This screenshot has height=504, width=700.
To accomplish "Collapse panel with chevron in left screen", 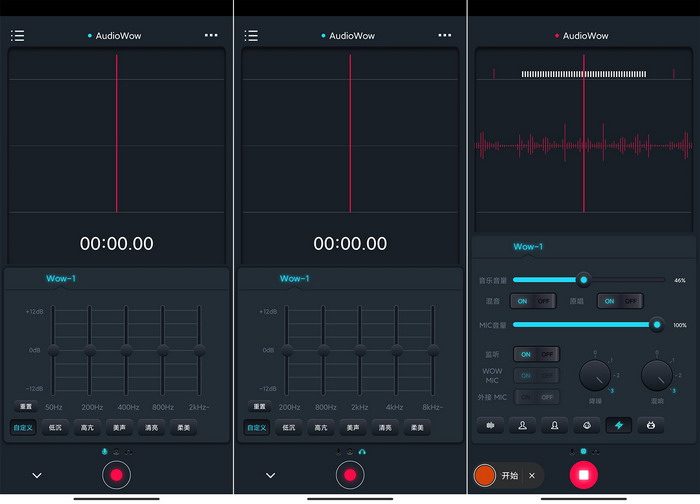I will [x=37, y=475].
